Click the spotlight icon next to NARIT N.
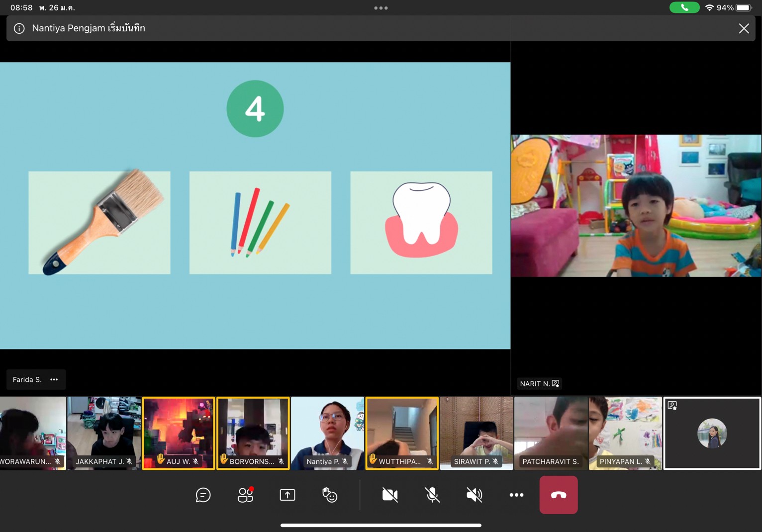 click(x=556, y=383)
